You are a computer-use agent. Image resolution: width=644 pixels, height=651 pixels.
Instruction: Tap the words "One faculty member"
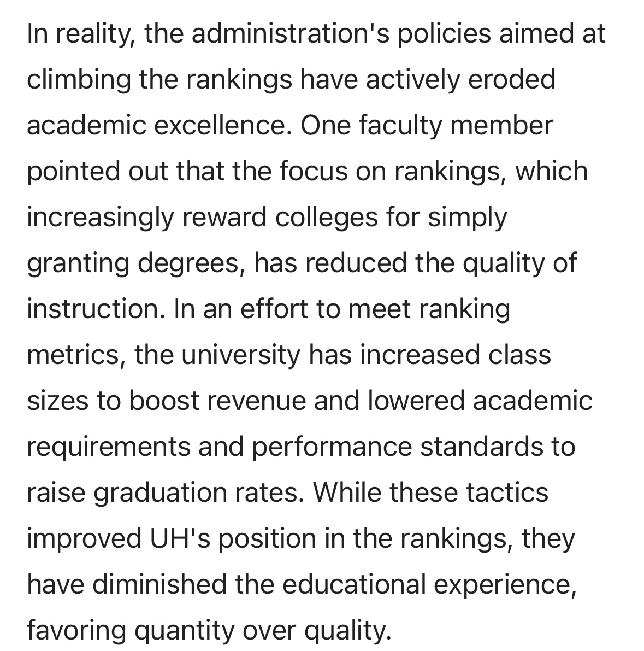click(x=427, y=126)
